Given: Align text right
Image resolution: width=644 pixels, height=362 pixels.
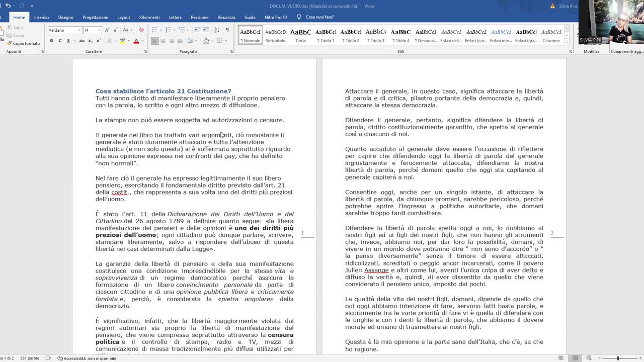Looking at the screenshot, I should pyautogui.click(x=172, y=41).
